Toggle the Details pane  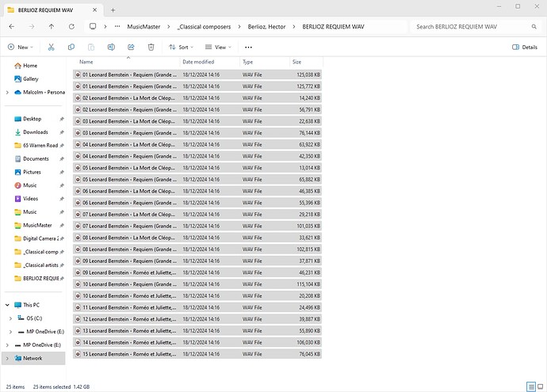(524, 47)
